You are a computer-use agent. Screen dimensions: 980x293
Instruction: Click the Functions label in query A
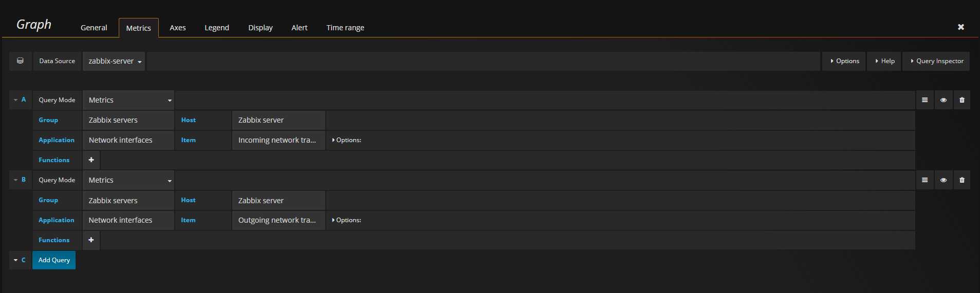tap(54, 160)
